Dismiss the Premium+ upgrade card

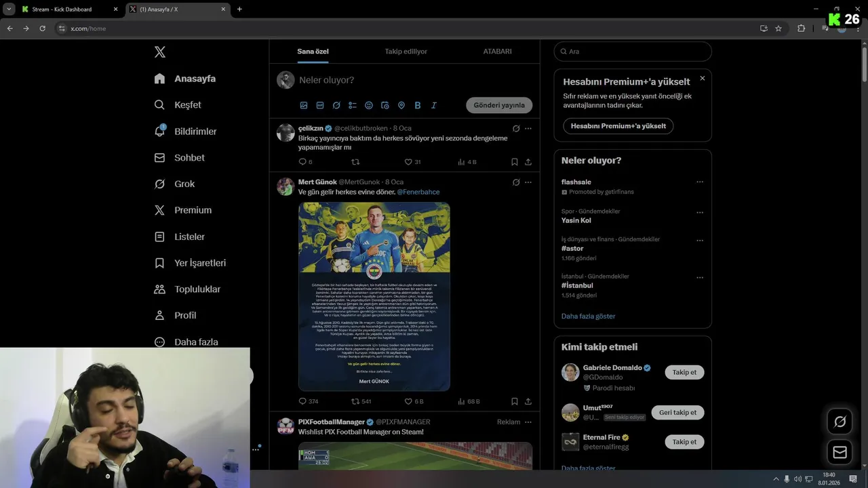tap(703, 78)
